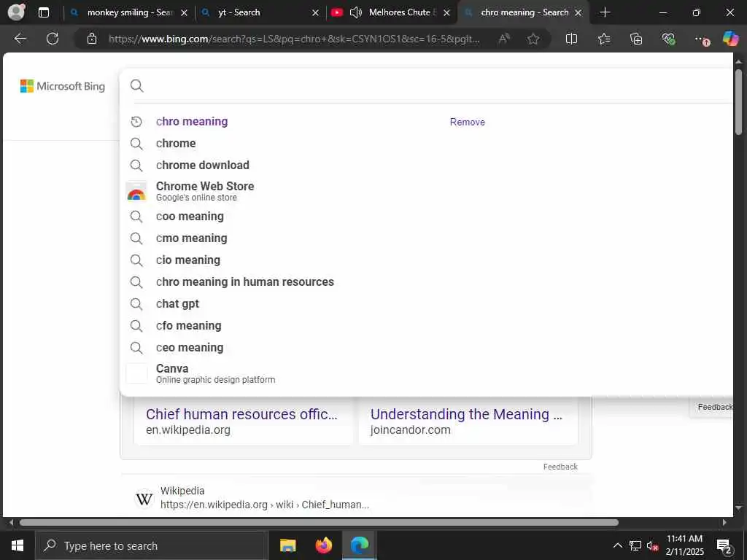
Task: Select the 'chat gpt' suggestion
Action: click(177, 304)
